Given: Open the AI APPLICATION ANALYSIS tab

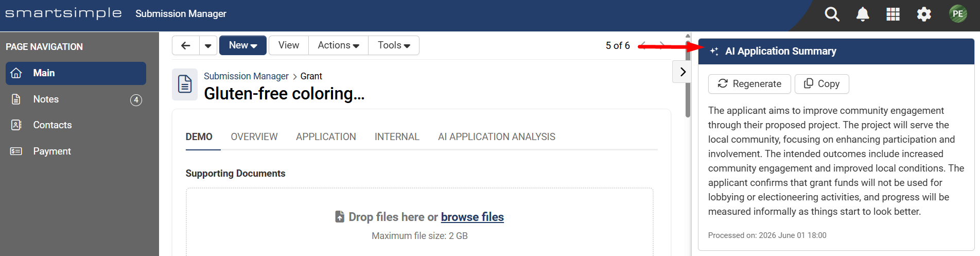Looking at the screenshot, I should click(497, 136).
